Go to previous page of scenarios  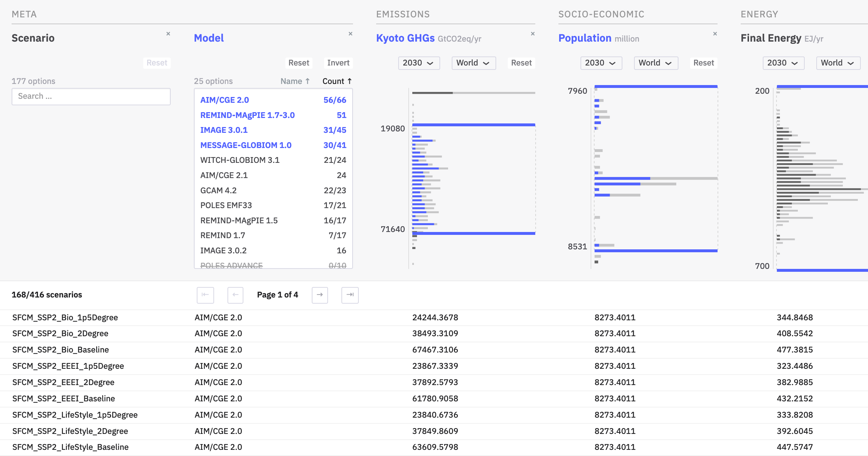click(x=235, y=295)
